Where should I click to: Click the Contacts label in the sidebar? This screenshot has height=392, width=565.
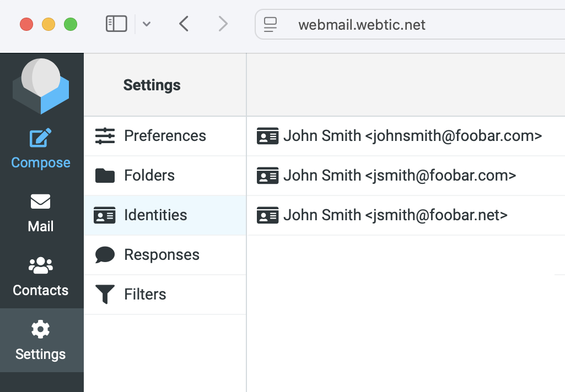click(41, 290)
